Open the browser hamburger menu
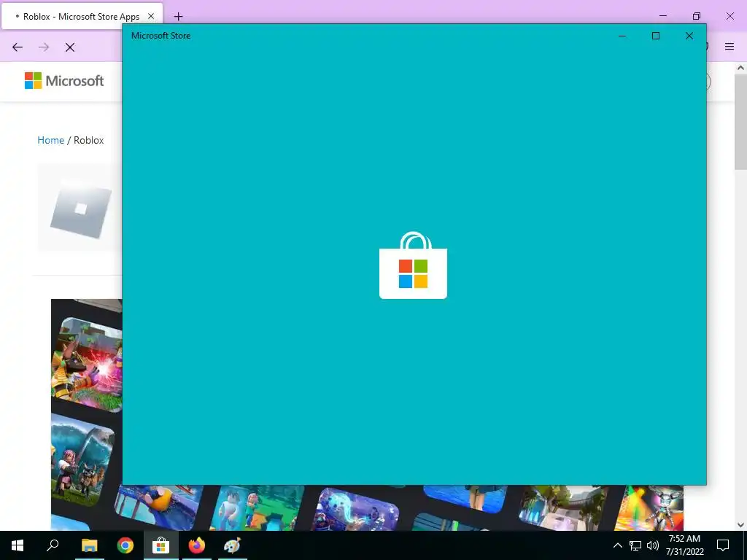 pyautogui.click(x=729, y=46)
